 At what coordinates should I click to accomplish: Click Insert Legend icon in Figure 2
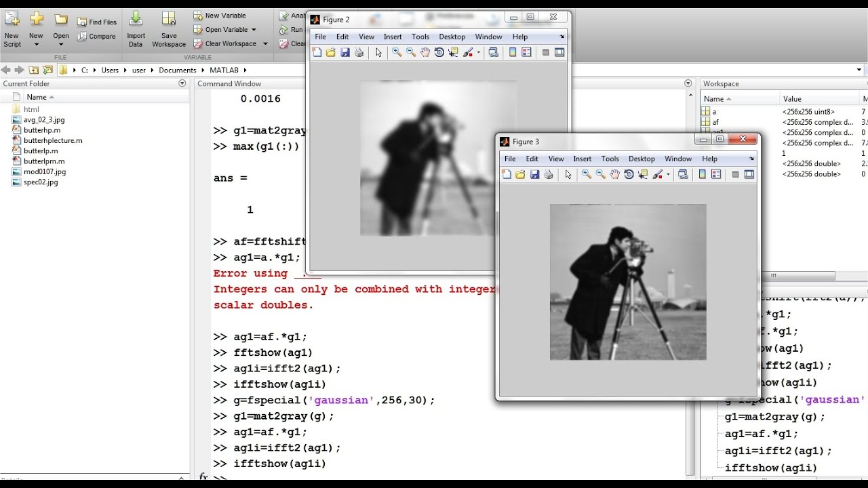(526, 52)
